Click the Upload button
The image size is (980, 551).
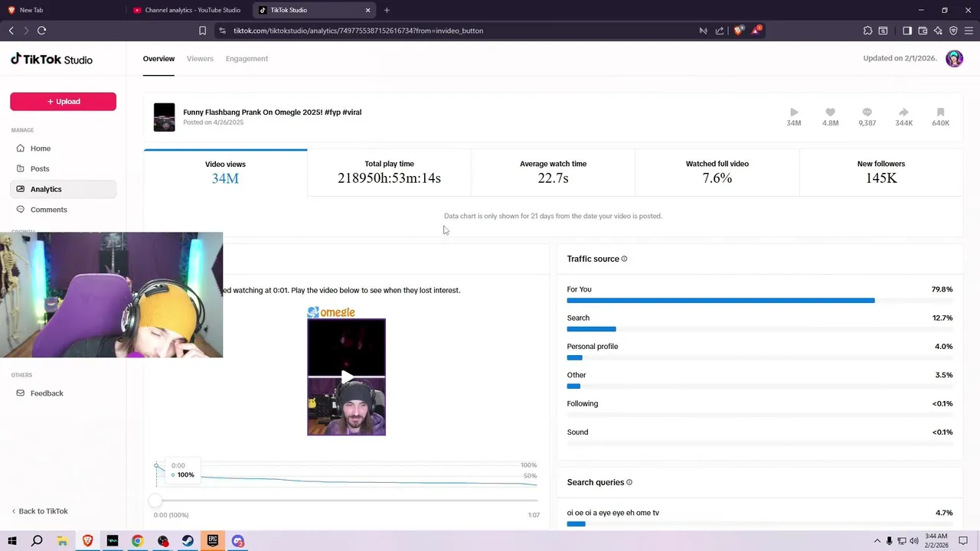tap(63, 101)
